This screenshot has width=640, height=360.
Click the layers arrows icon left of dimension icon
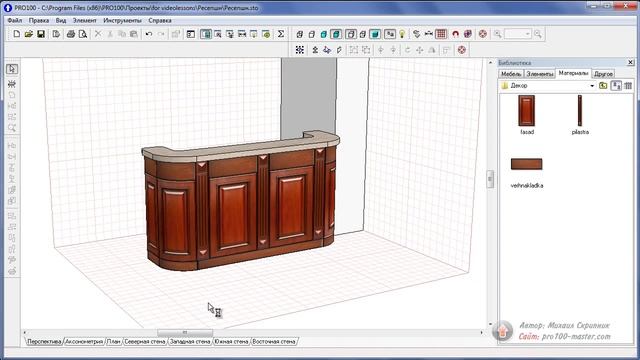click(x=416, y=34)
